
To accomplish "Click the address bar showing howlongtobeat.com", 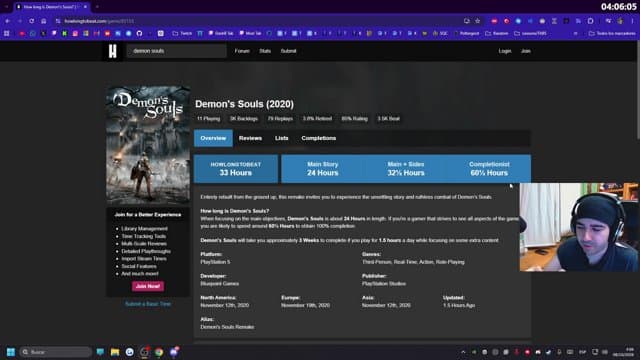I will click(261, 21).
